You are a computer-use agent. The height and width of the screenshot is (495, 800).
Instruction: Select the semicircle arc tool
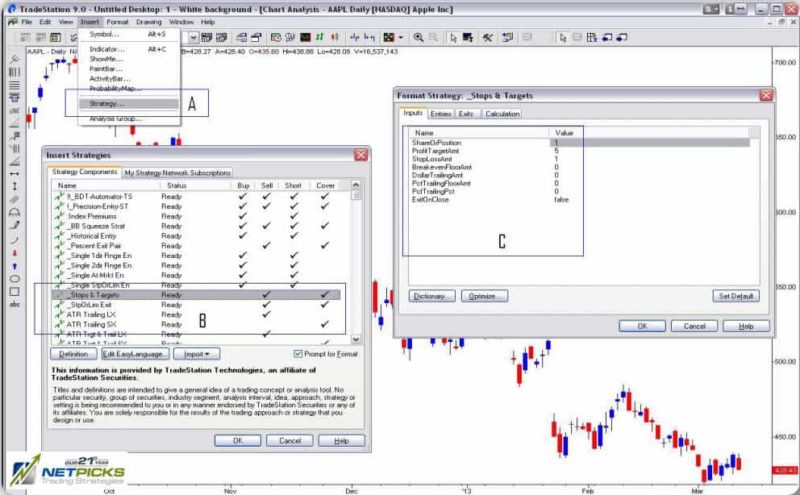pos(14,212)
